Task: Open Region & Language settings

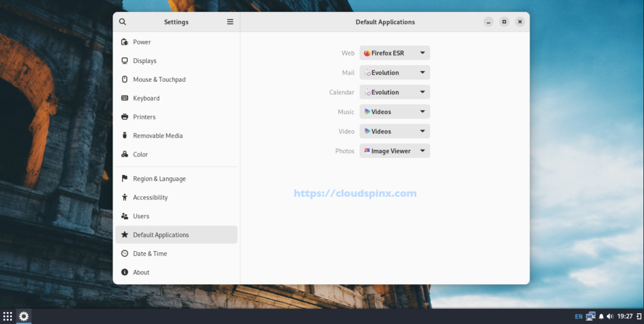Action: pyautogui.click(x=176, y=179)
